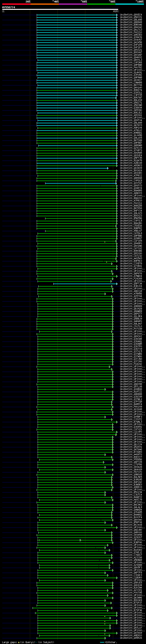Image resolution: width=146 pixels, height=644 pixels.
Task: Click the cyan =100char. scale key
Action: click(108, 642)
